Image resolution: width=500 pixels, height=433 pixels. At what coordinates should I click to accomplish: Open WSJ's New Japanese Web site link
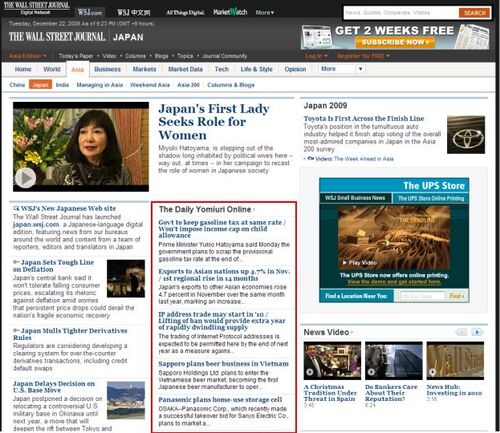(x=68, y=208)
